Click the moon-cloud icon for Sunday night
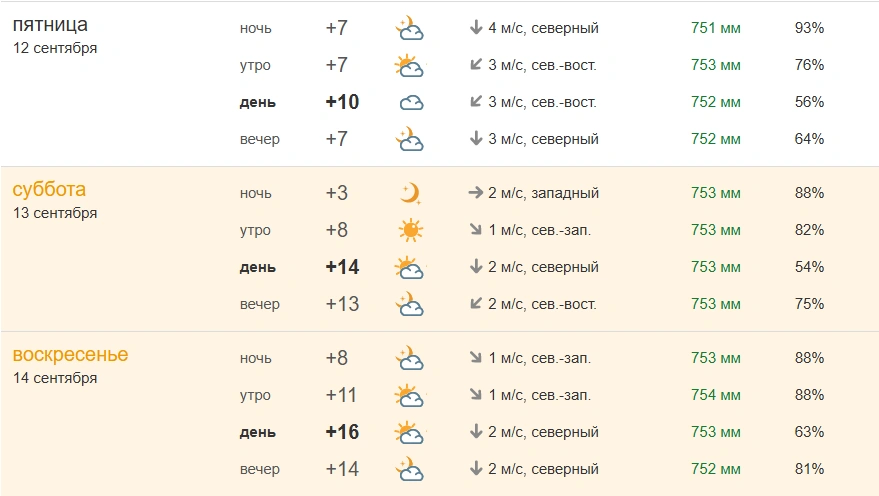This screenshot has height=496, width=879. coord(409,359)
